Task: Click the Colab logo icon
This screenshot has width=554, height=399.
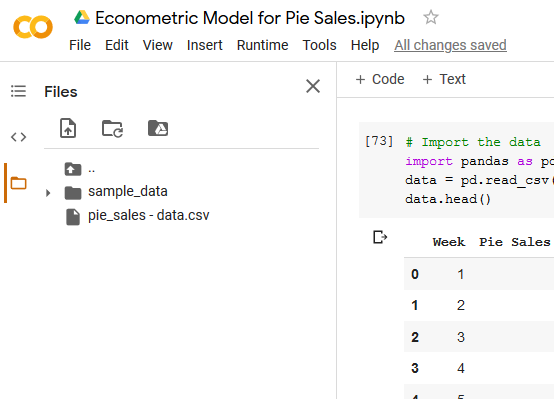Action: [x=33, y=27]
